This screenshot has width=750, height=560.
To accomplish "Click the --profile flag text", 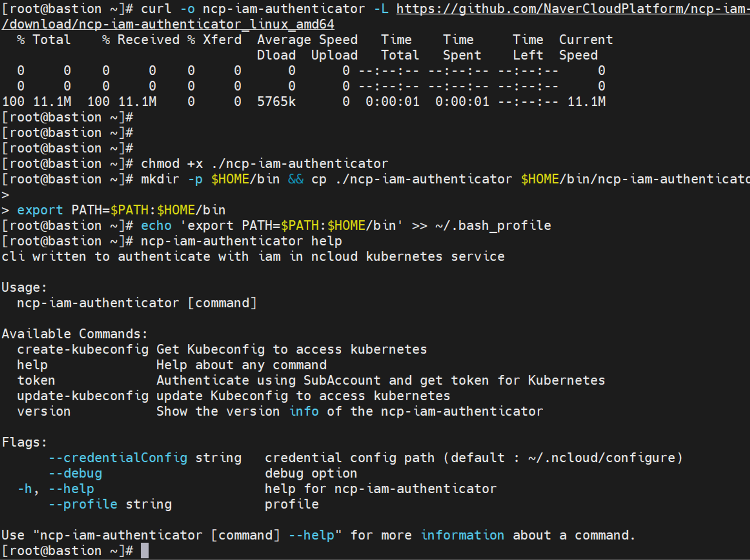I will (83, 504).
